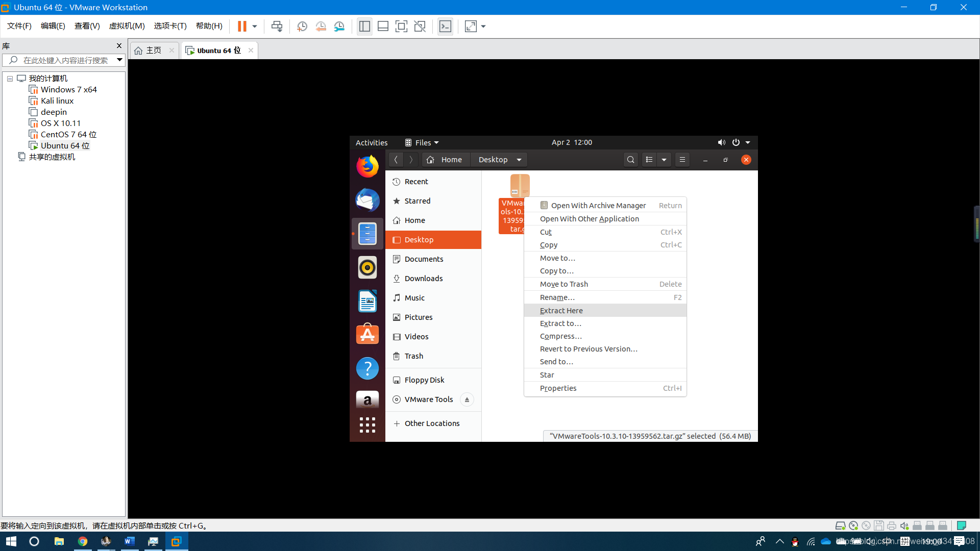Expand the Desktop folder in sidebar
980x551 pixels.
(x=433, y=239)
